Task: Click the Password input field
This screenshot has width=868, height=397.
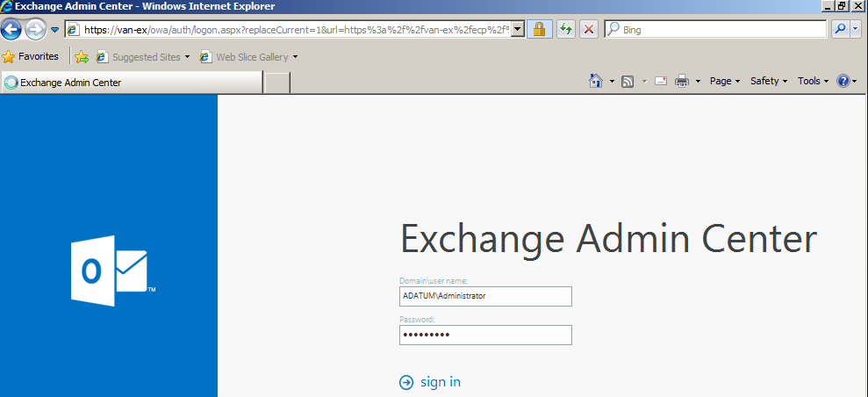Action: click(x=485, y=335)
